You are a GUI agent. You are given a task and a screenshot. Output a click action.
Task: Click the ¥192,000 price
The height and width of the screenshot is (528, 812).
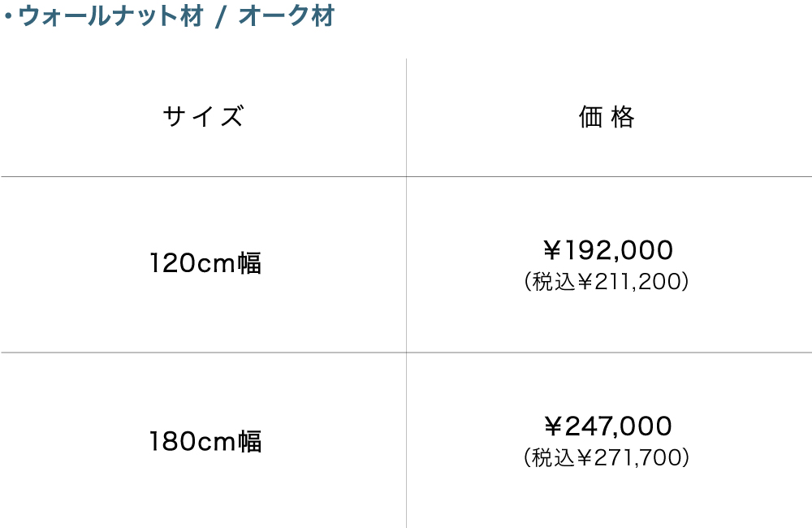pos(608,249)
